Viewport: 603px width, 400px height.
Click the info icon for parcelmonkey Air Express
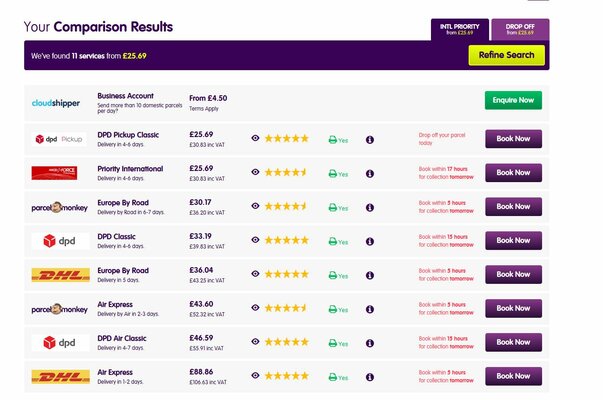click(x=370, y=308)
